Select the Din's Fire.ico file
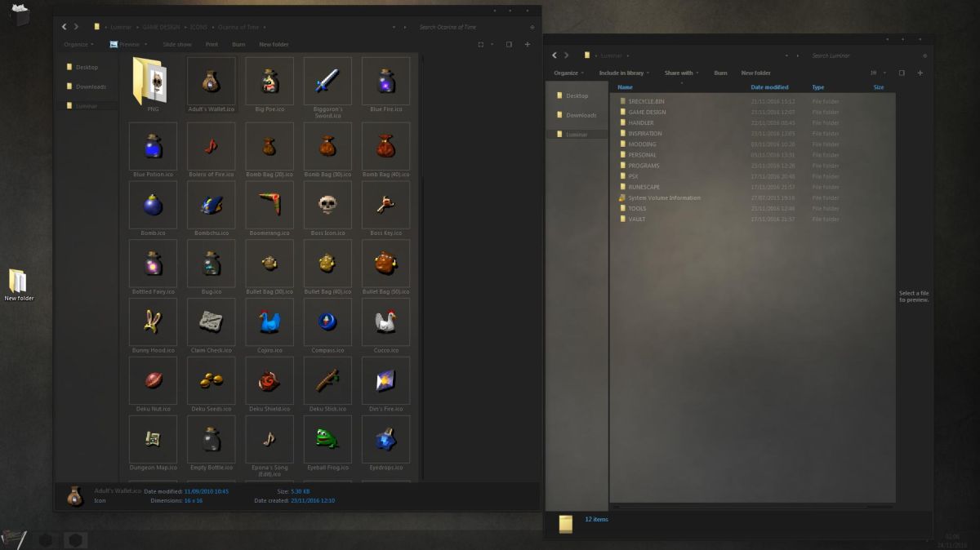 pos(385,385)
